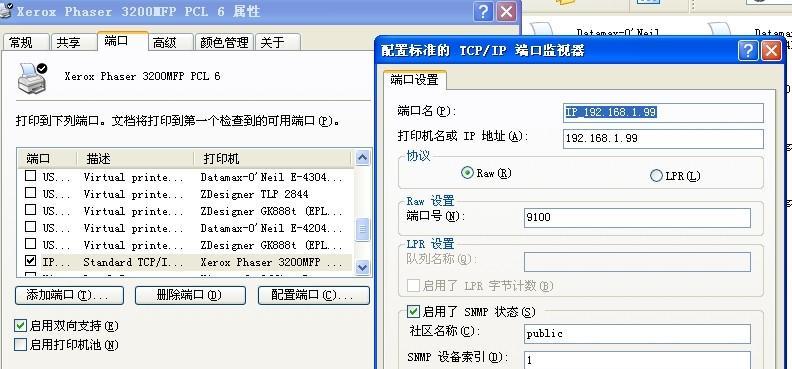Click the 配置端口 button
This screenshot has height=369, width=792.
(314, 295)
